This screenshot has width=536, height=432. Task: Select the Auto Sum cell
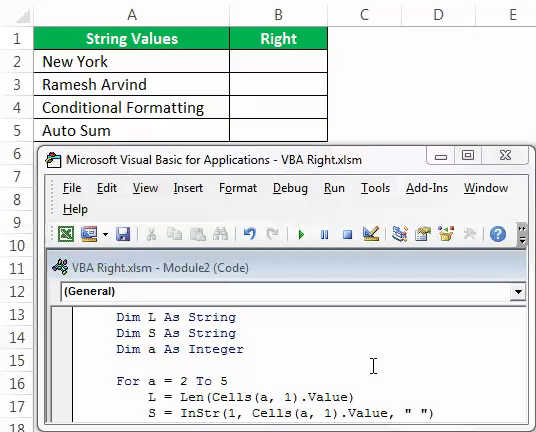coord(132,131)
